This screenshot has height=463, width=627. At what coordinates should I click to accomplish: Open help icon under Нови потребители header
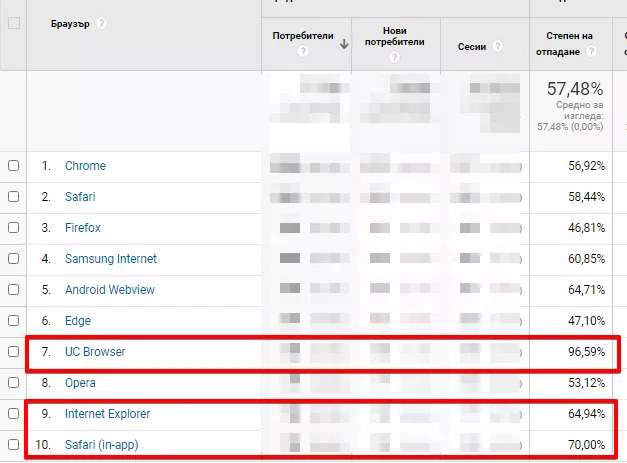coord(394,57)
